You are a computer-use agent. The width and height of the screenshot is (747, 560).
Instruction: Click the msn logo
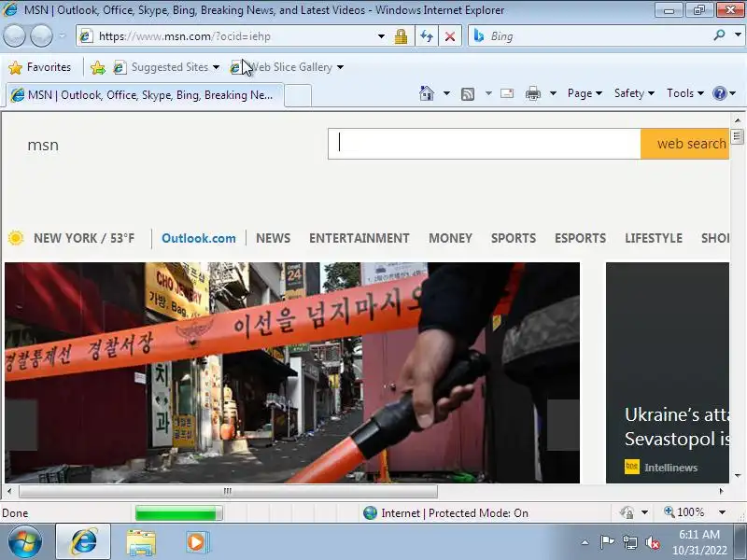coord(43,145)
